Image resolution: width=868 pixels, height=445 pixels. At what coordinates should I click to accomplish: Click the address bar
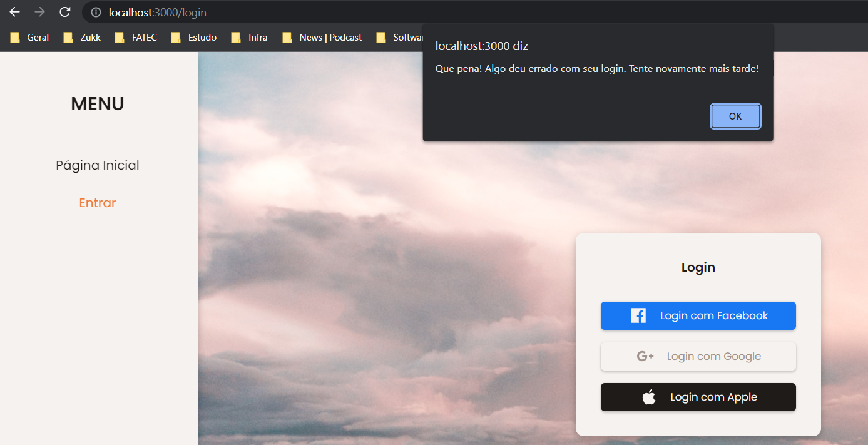pos(250,11)
